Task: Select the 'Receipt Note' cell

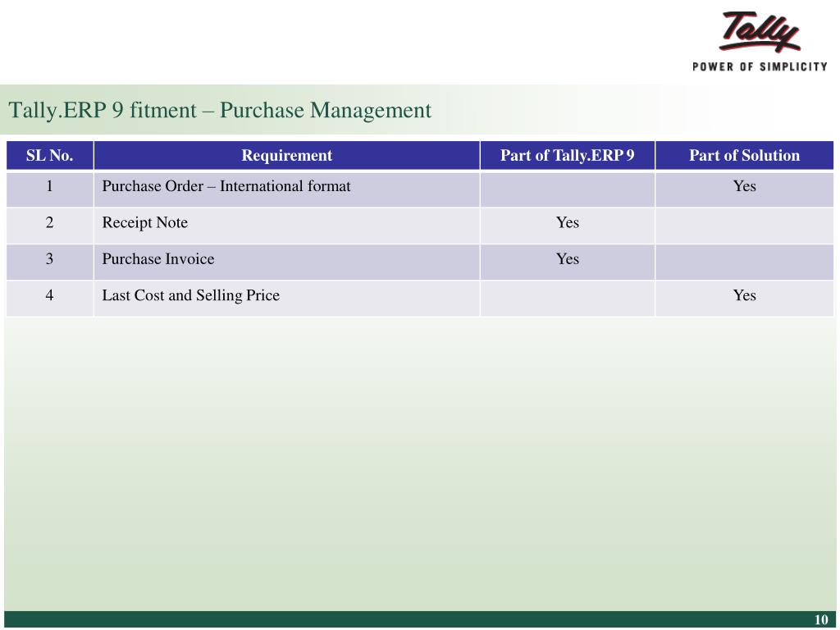Action: point(286,226)
